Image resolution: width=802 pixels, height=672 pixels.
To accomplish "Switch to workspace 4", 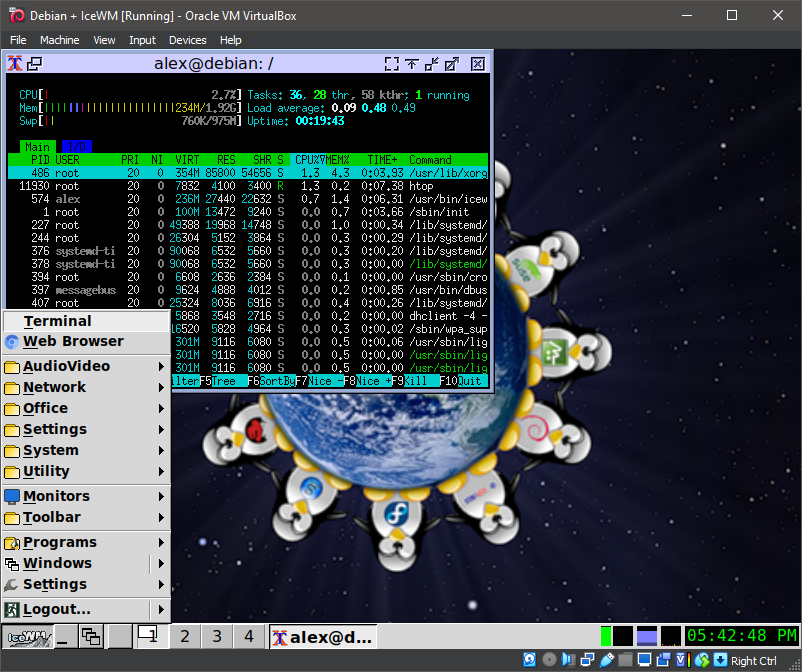I will pyautogui.click(x=249, y=636).
